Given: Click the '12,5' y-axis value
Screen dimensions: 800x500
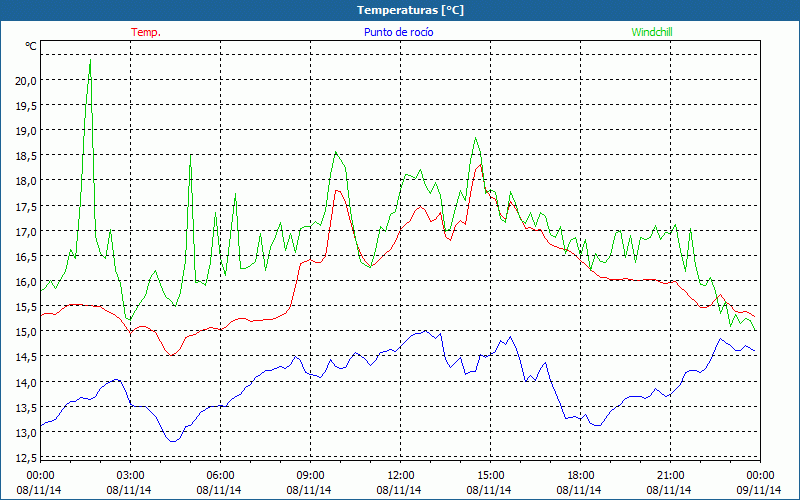Looking at the screenshot, I should click(x=26, y=457).
